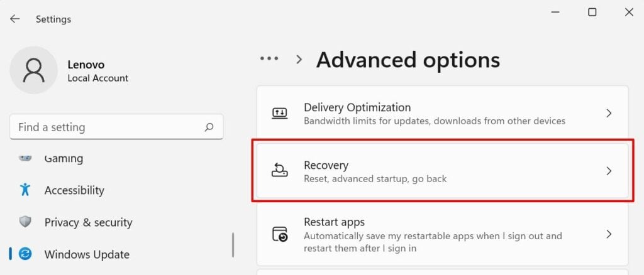The width and height of the screenshot is (644, 275).
Task: Click the back arrow in Settings
Action: point(14,19)
